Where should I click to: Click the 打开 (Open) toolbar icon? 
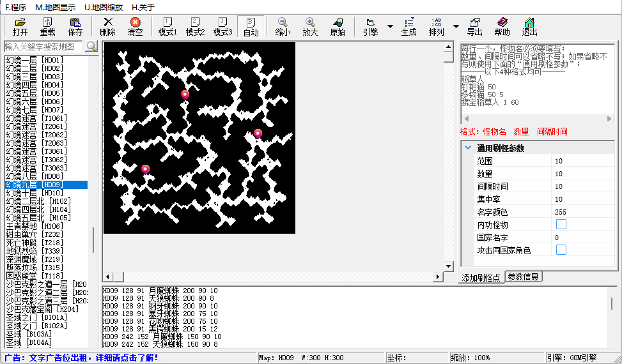[20, 27]
